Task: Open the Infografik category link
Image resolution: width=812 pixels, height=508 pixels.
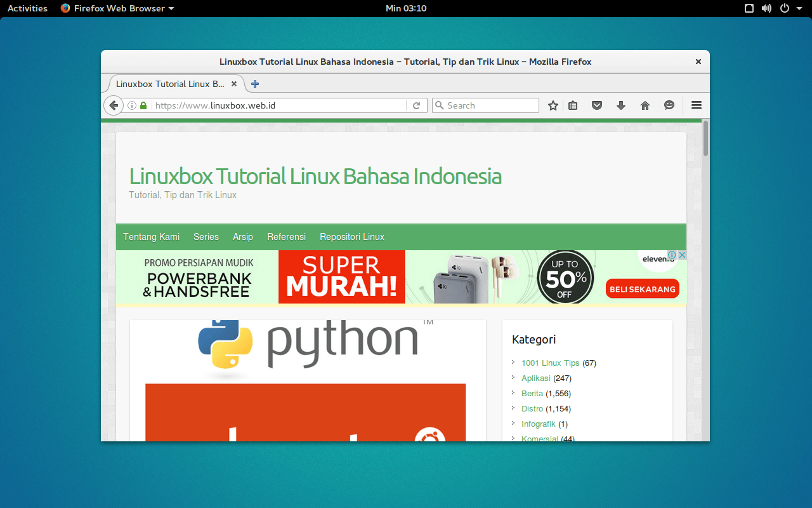Action: [x=539, y=424]
